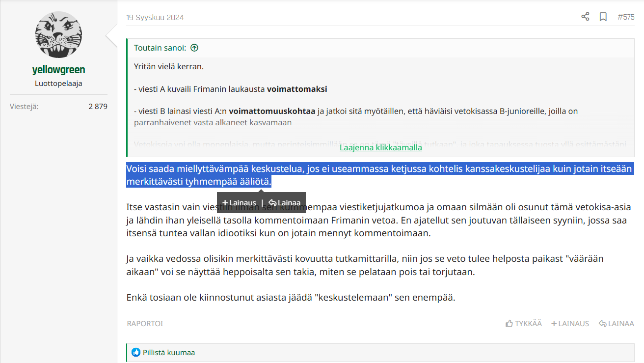This screenshot has height=363, width=644.
Task: Click the post date 19 Syyskuu 2024
Action: [x=155, y=18]
